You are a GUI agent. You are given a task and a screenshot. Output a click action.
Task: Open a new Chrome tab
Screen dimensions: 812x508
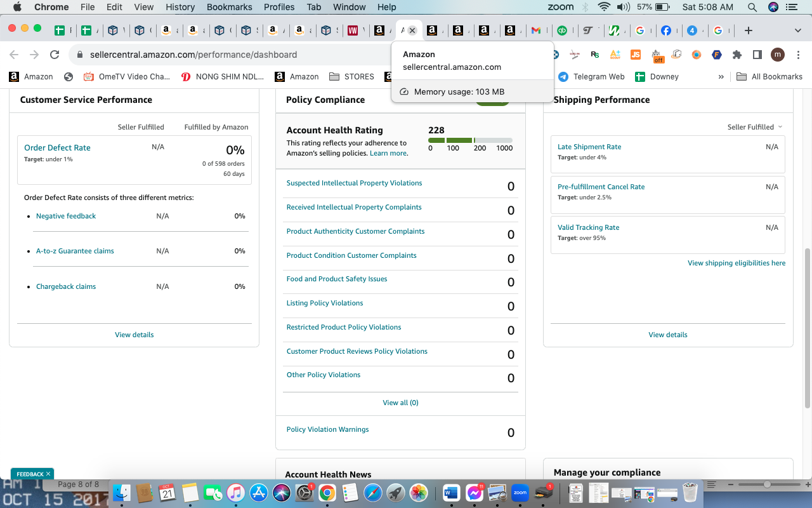point(749,30)
